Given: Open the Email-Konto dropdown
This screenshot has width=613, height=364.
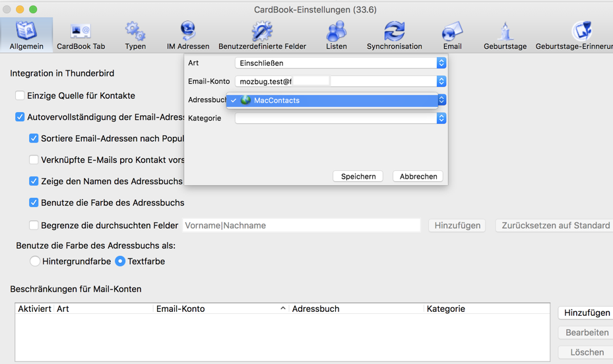Looking at the screenshot, I should point(340,81).
